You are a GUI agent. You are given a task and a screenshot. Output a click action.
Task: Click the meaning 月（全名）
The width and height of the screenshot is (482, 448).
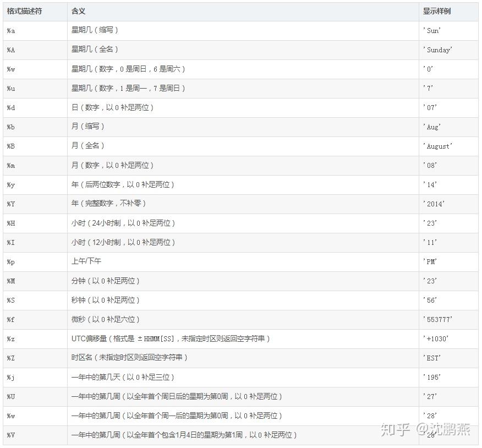[87, 145]
